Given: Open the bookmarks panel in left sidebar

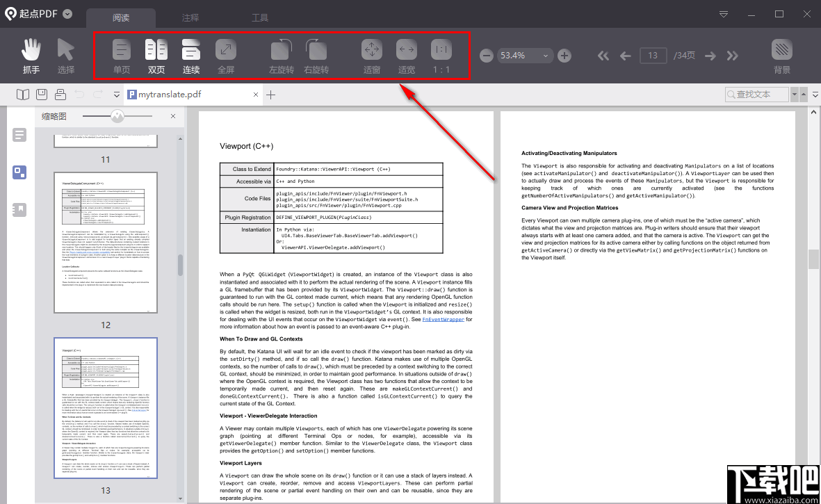Looking at the screenshot, I should (20, 209).
